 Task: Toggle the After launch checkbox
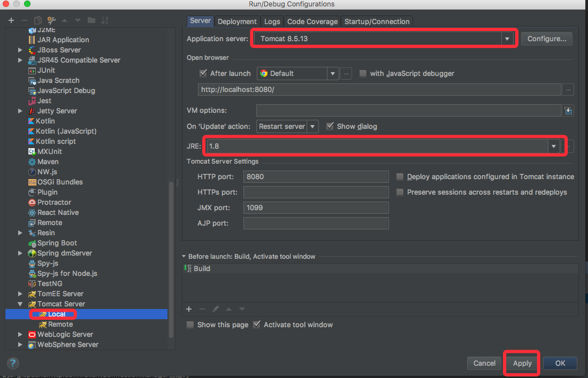pyautogui.click(x=203, y=73)
